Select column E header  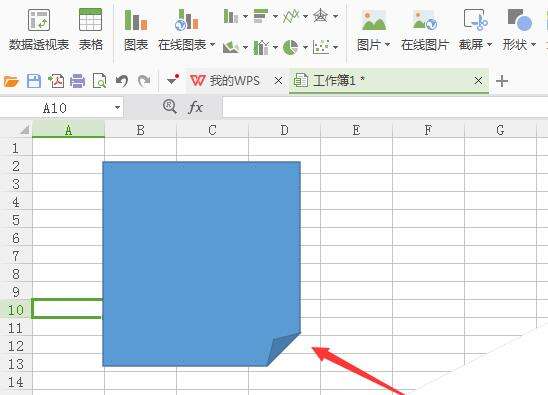point(356,130)
